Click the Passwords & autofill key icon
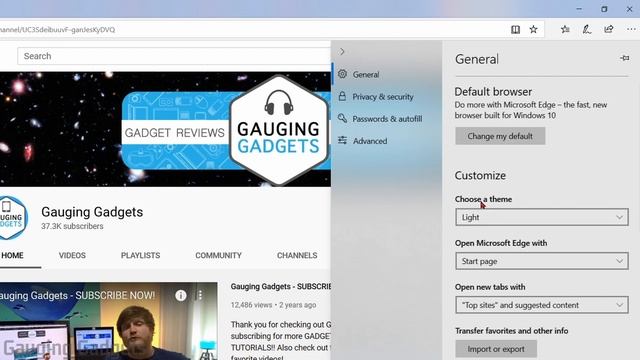 coord(342,118)
